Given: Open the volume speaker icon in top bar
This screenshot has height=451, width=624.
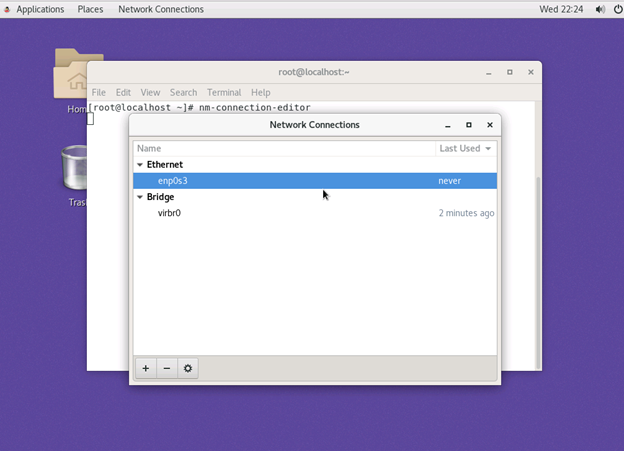Looking at the screenshot, I should point(600,9).
